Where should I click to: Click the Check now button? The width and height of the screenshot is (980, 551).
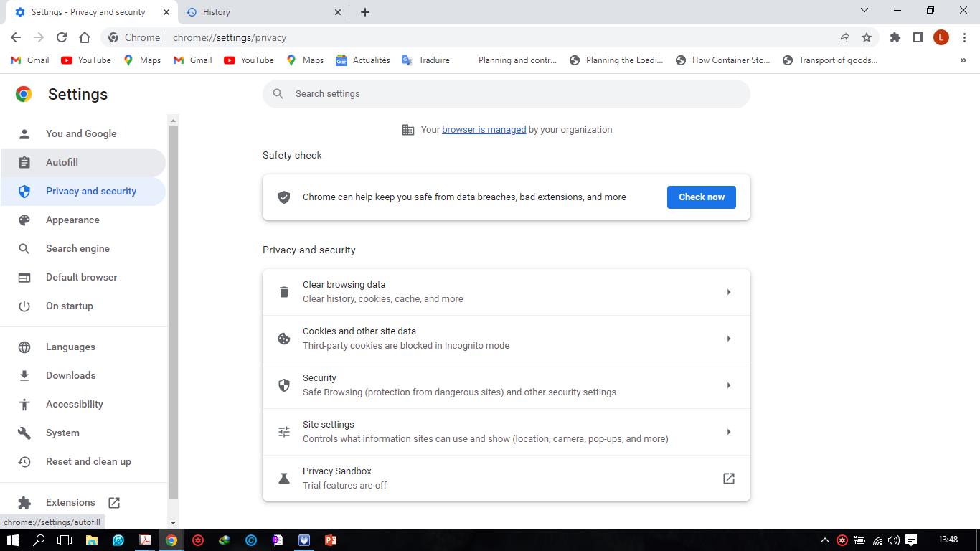click(x=701, y=197)
